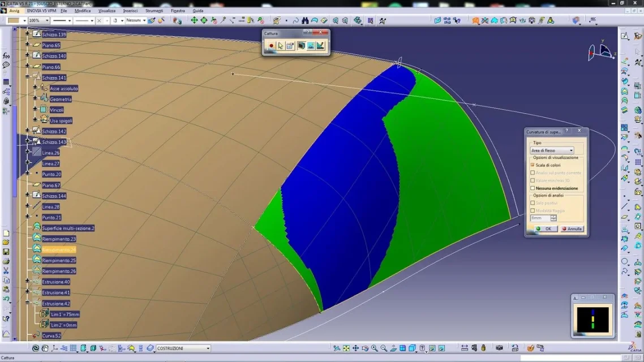Click the radius value input field
This screenshot has width=644, height=362.
tap(540, 218)
